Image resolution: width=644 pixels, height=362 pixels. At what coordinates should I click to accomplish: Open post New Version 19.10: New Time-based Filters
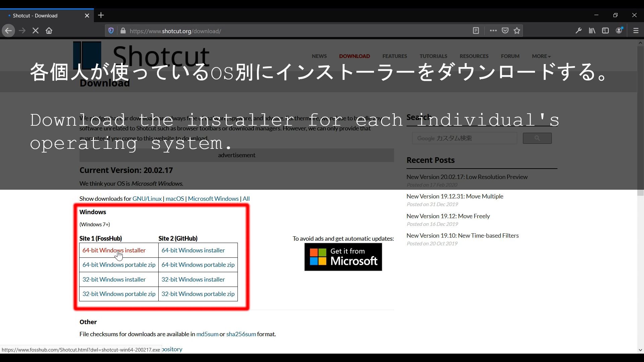coord(463,236)
